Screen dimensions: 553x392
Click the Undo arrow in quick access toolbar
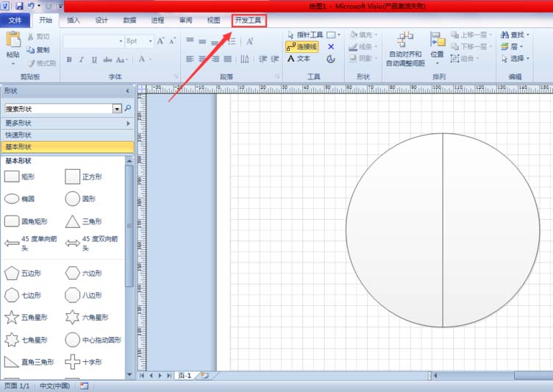pos(32,6)
